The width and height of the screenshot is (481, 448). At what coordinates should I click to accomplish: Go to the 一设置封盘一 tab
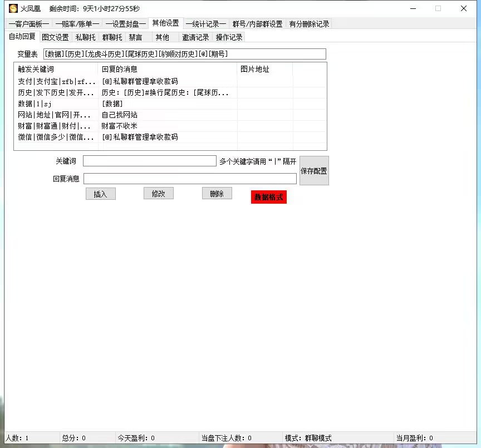126,24
